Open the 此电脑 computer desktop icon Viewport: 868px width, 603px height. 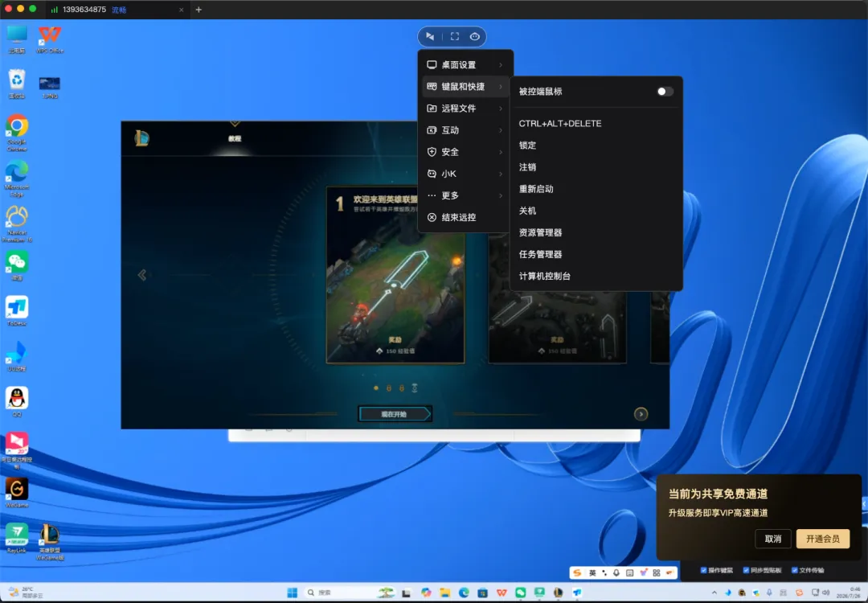(x=17, y=39)
